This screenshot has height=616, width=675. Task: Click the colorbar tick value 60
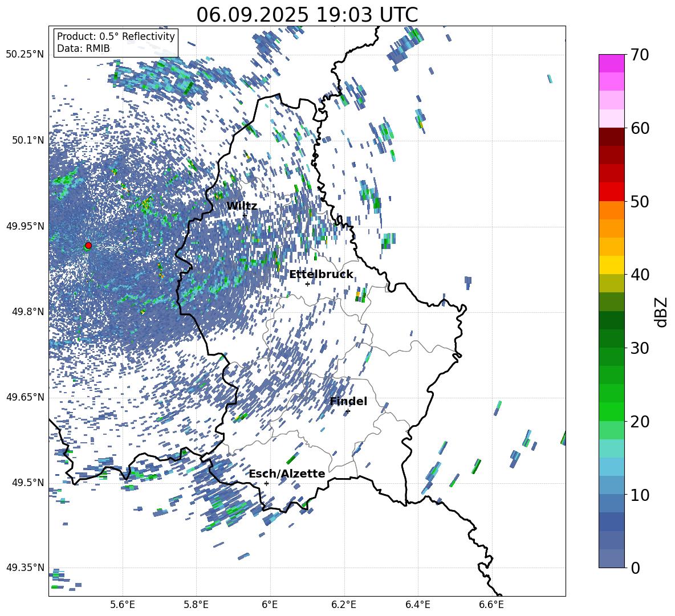click(640, 128)
